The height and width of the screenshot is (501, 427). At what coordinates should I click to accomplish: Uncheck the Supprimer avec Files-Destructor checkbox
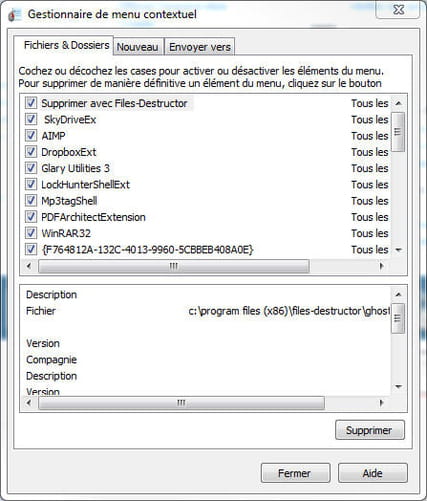(31, 103)
